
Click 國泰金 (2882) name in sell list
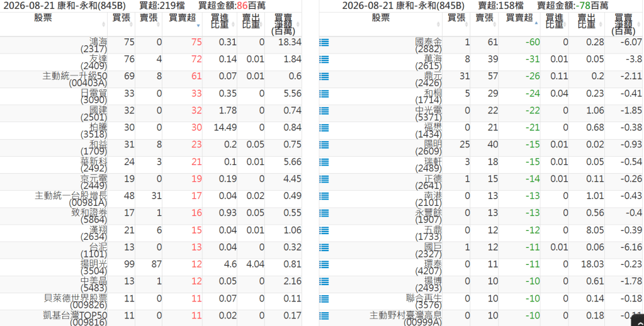point(428,45)
